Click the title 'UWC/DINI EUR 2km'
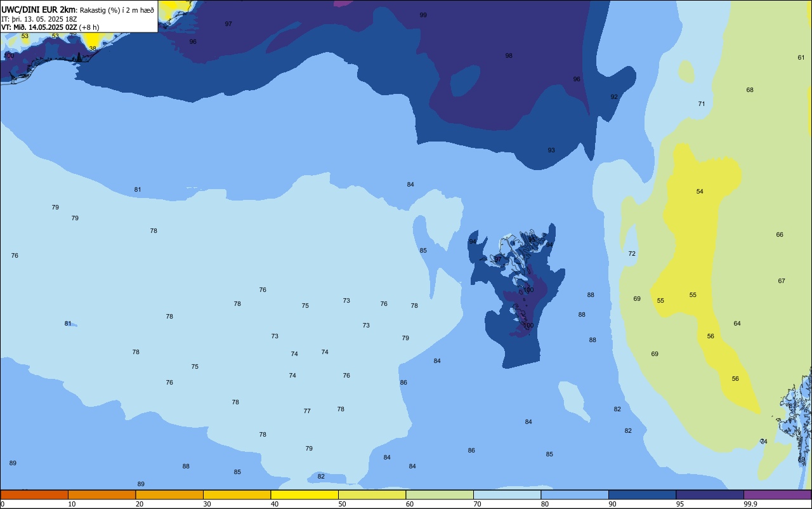Screen dimensions: 812x509 click(x=39, y=10)
